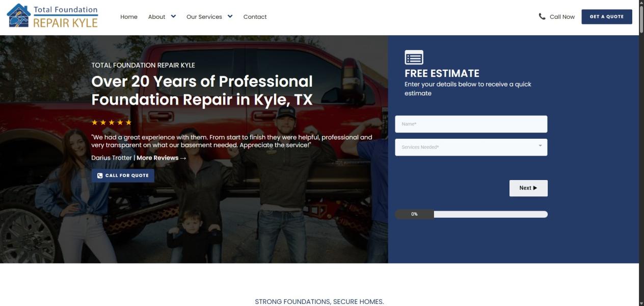This screenshot has width=644, height=306.
Task: Click the Total Foundation Repair Kyle hero subtitle
Action: click(143, 65)
